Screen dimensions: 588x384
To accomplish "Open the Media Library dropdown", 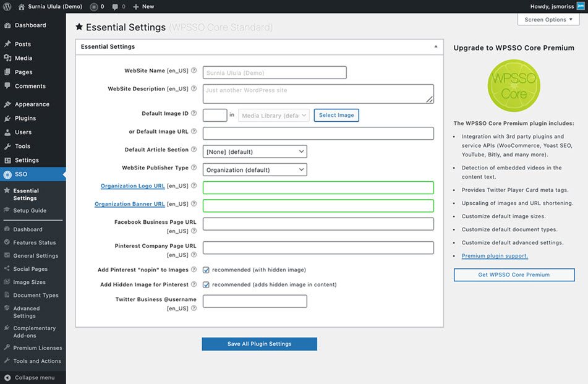I will coord(274,115).
